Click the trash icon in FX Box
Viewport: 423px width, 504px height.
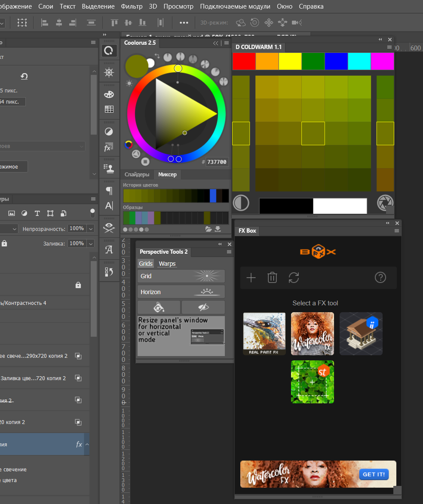tap(272, 277)
